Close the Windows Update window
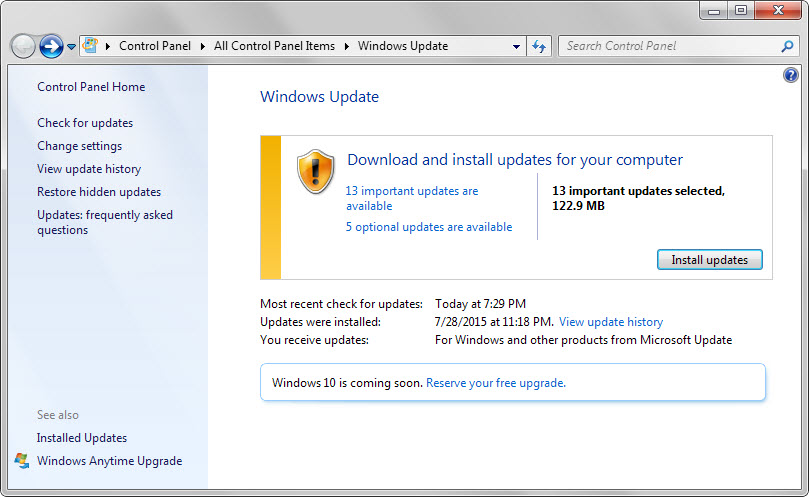Screen dimensions: 809x497 coord(778,10)
